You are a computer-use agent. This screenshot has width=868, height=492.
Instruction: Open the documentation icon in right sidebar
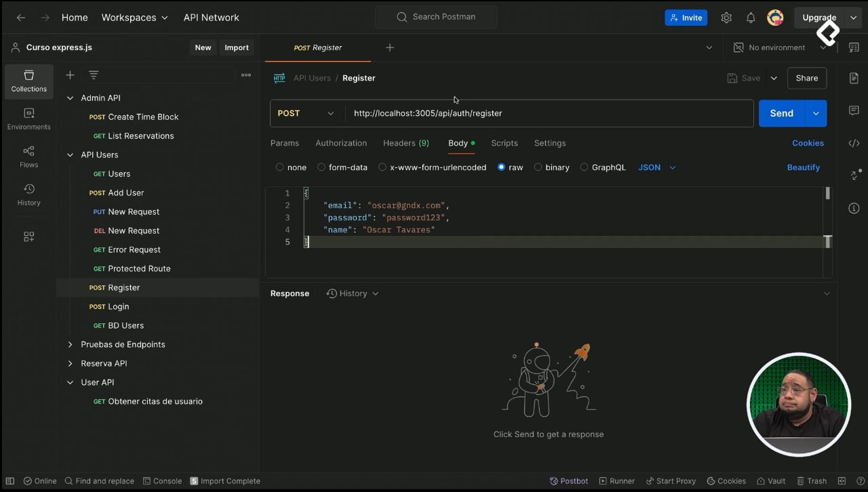pos(854,78)
